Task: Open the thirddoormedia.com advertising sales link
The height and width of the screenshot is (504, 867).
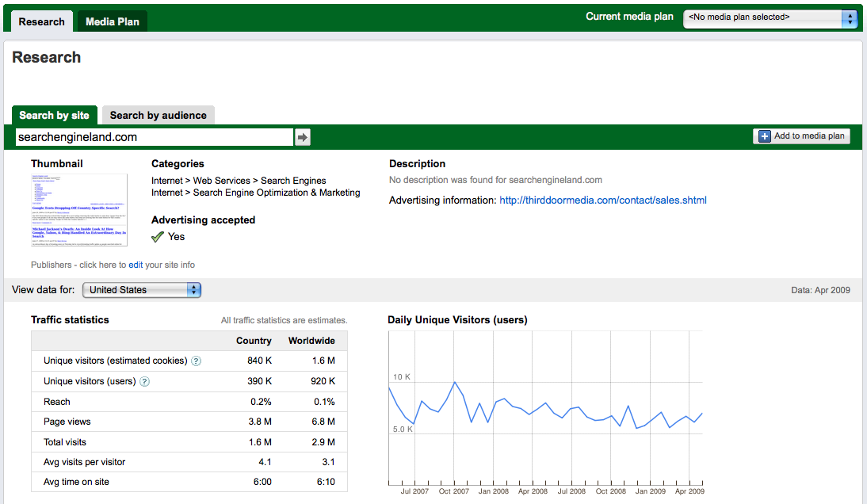Action: click(x=602, y=200)
